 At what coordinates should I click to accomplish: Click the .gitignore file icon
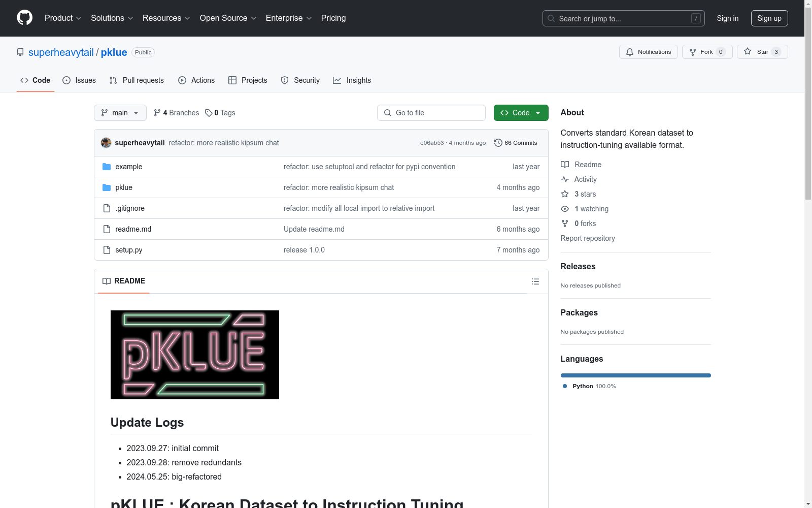click(107, 208)
